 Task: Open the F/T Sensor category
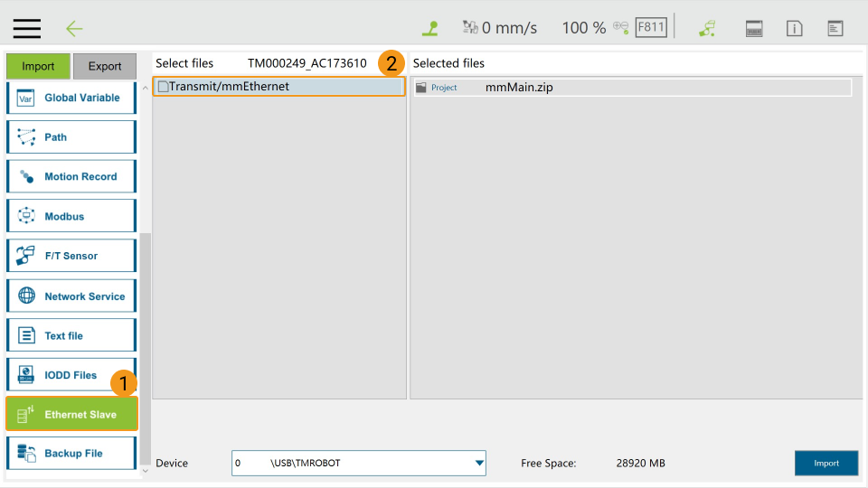(x=71, y=256)
